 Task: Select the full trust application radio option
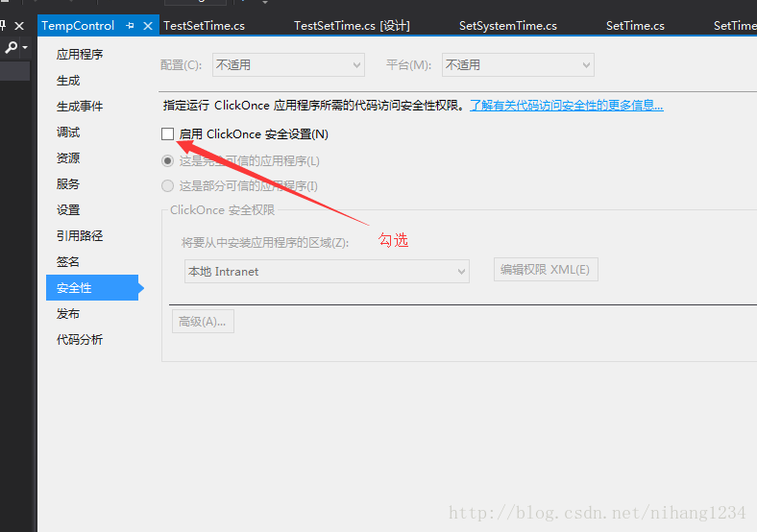[x=167, y=160]
